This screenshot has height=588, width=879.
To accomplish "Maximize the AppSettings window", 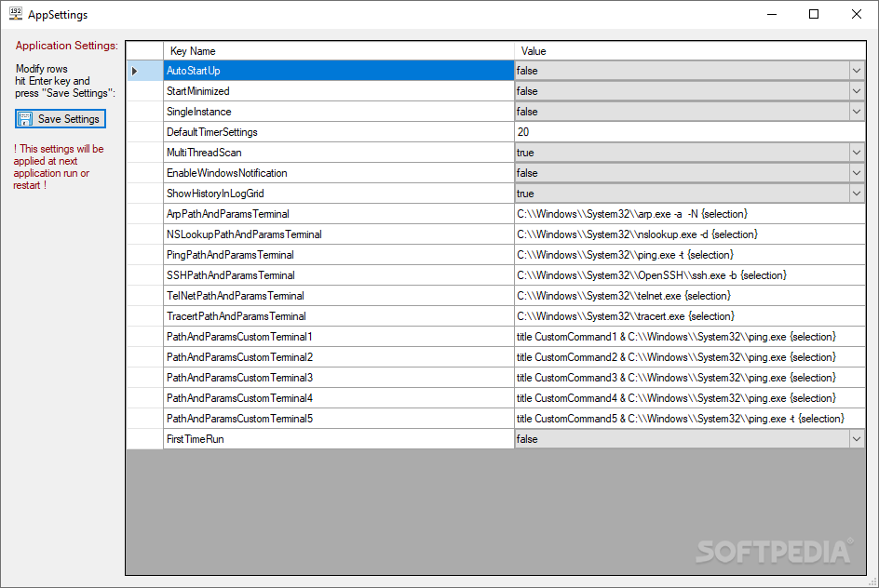I will click(814, 14).
